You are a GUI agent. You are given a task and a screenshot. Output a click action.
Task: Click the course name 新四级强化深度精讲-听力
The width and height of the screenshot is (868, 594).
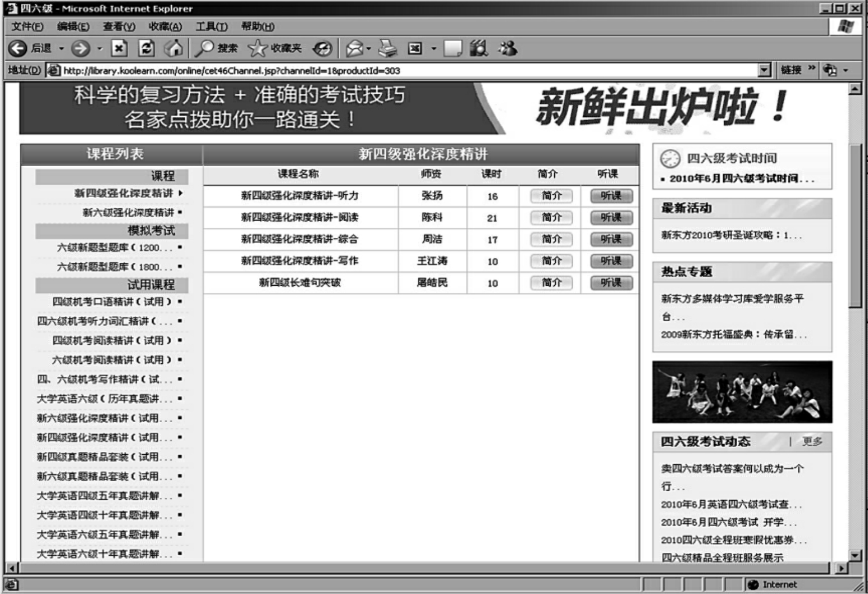point(300,196)
